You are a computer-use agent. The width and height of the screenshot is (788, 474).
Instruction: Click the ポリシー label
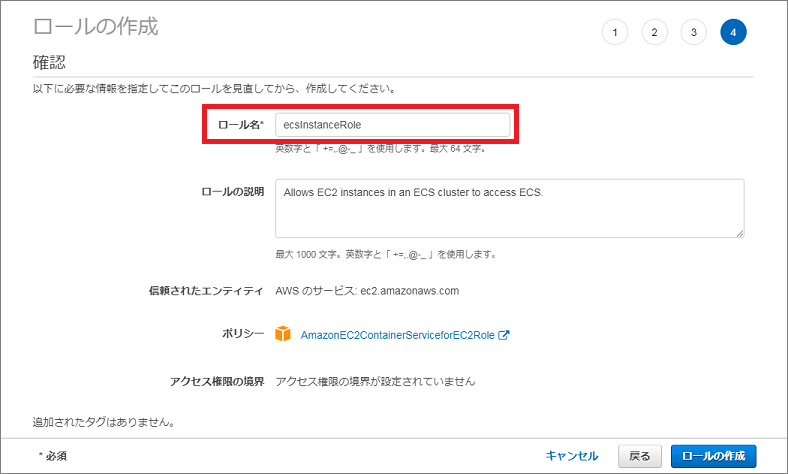point(243,334)
